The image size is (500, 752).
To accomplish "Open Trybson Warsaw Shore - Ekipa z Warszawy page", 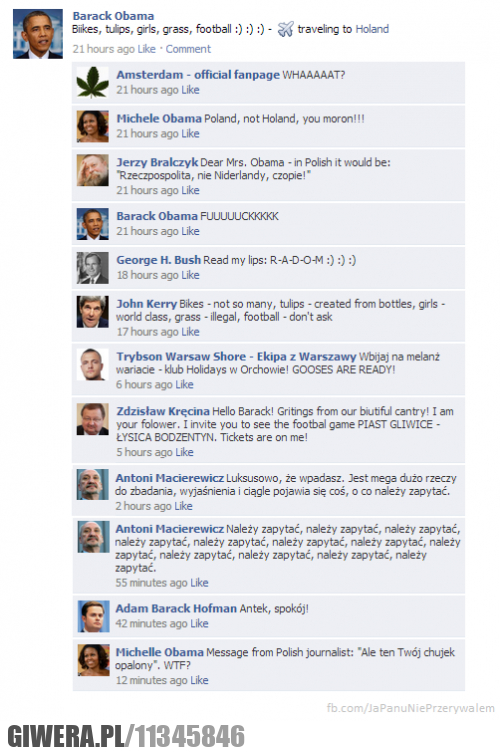I will (x=236, y=357).
